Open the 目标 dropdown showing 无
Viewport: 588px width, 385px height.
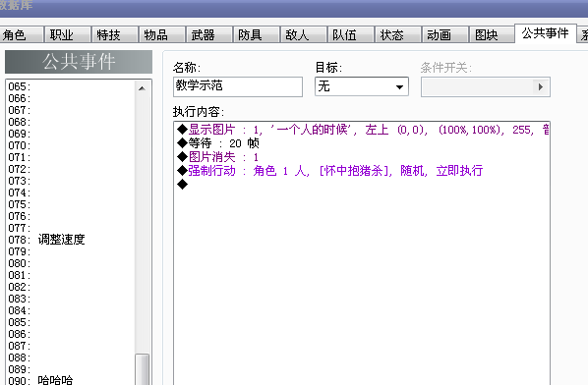click(x=362, y=86)
